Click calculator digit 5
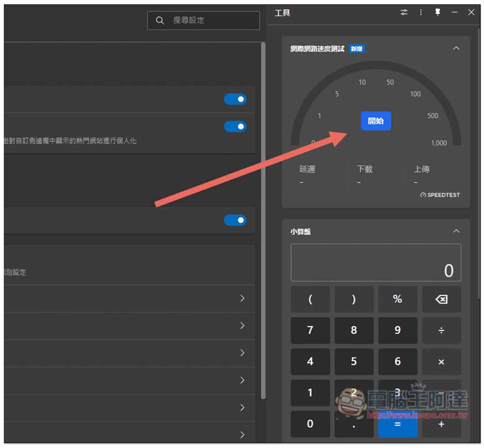Image resolution: width=484 pixels, height=448 pixels. click(x=354, y=361)
